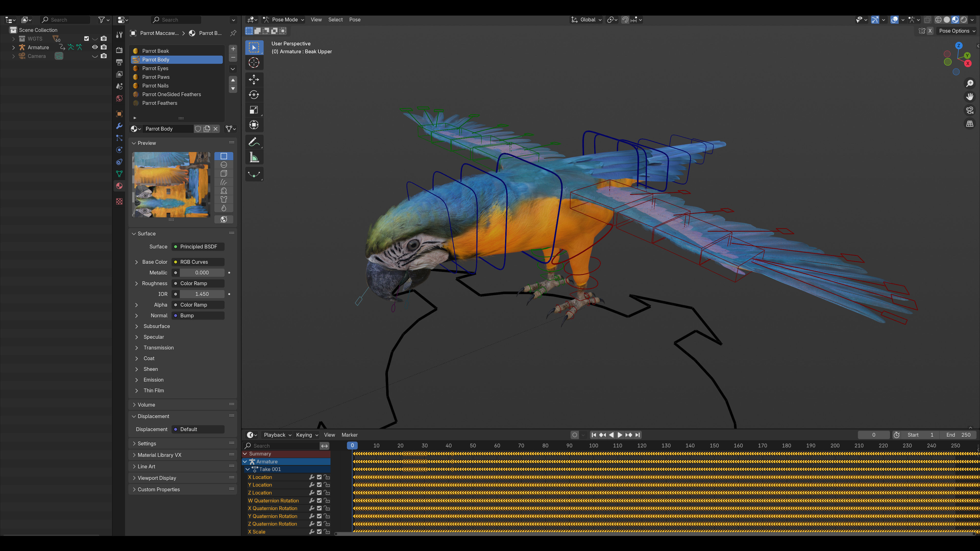Viewport: 980px width, 551px height.
Task: Toggle auto keying record button
Action: pyautogui.click(x=575, y=435)
